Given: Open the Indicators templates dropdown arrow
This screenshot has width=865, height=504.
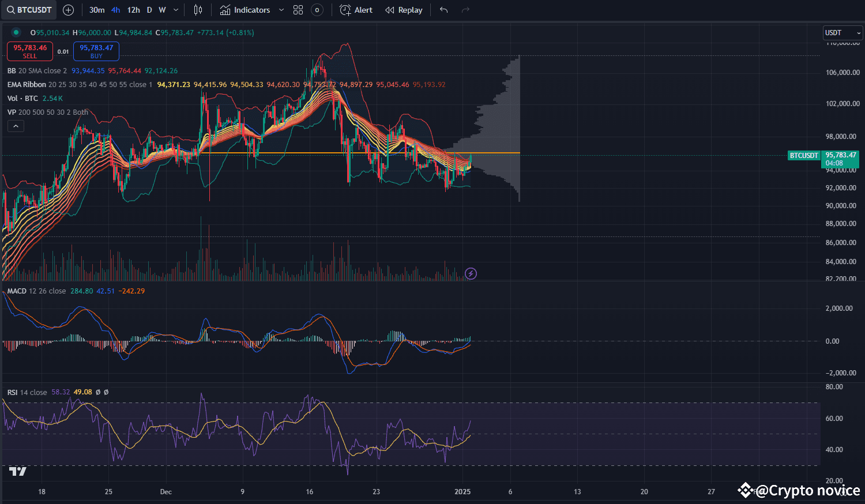Looking at the screenshot, I should tap(281, 10).
